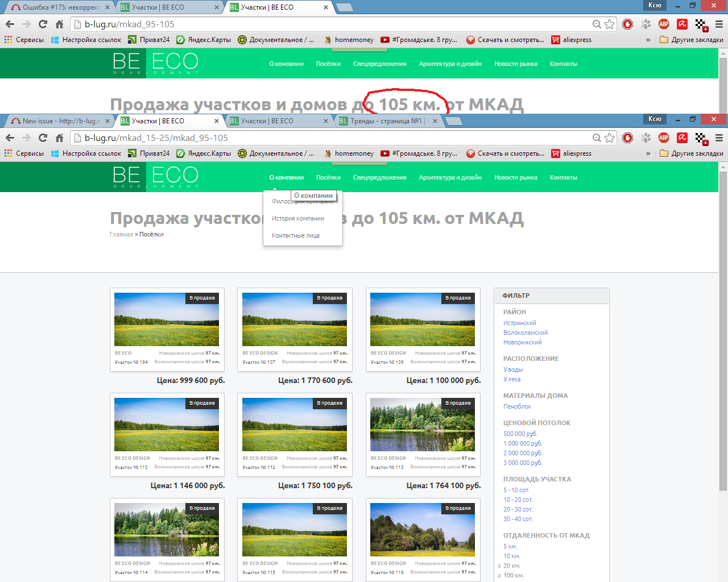Image resolution: width=728 pixels, height=582 pixels.
Task: Expand "Посёлки" in the lower page's navigation
Action: pyautogui.click(x=328, y=177)
